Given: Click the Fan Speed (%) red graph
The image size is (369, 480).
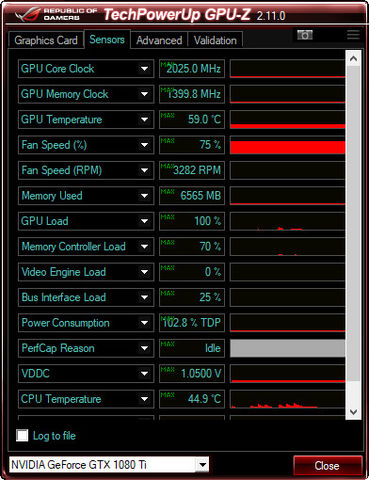Looking at the screenshot, I should pos(288,145).
